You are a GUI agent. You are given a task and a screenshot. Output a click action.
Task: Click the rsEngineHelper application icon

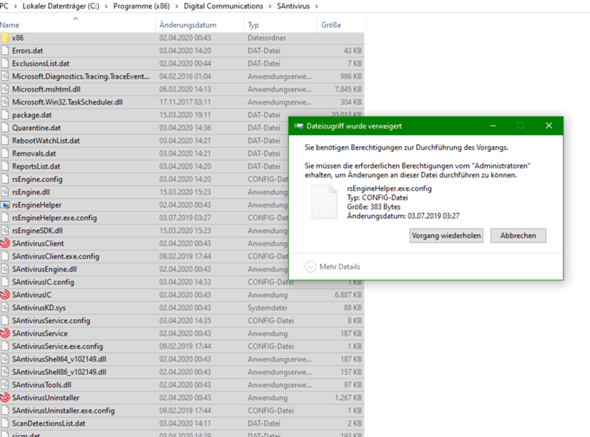(x=5, y=205)
